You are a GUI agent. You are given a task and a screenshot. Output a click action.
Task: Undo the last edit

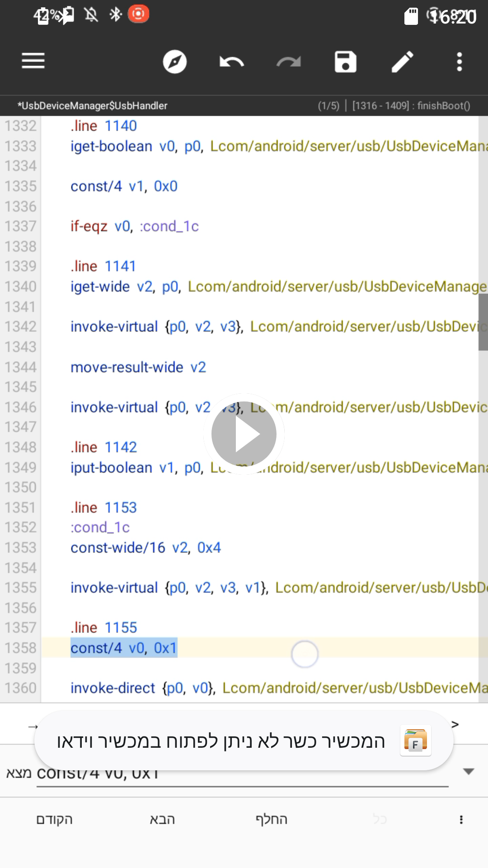click(232, 61)
